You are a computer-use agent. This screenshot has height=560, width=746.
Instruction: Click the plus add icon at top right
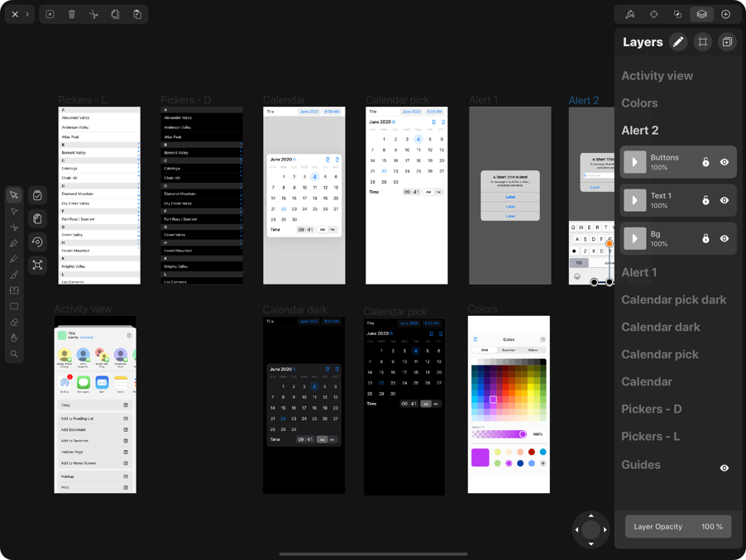pyautogui.click(x=725, y=14)
